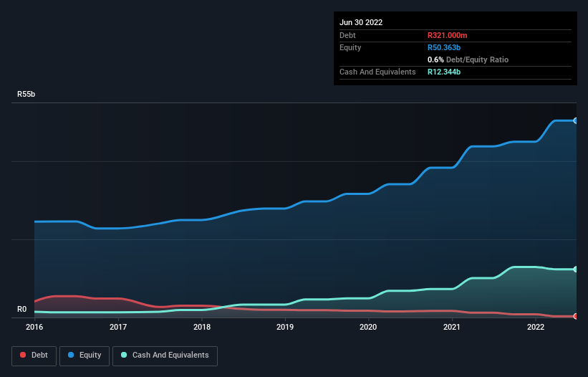Select the Equity endpoint marker at Jun 2022
This screenshot has width=588, height=377.
[x=576, y=121]
